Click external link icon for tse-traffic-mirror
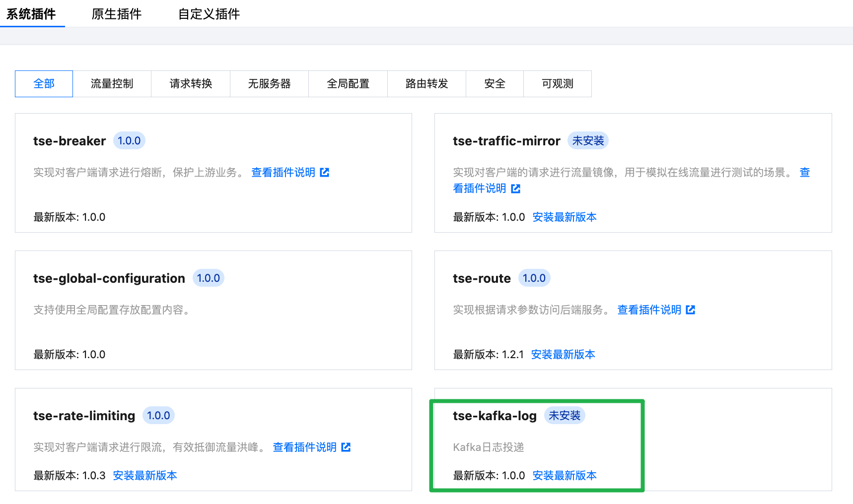This screenshot has width=853, height=504. tap(516, 189)
